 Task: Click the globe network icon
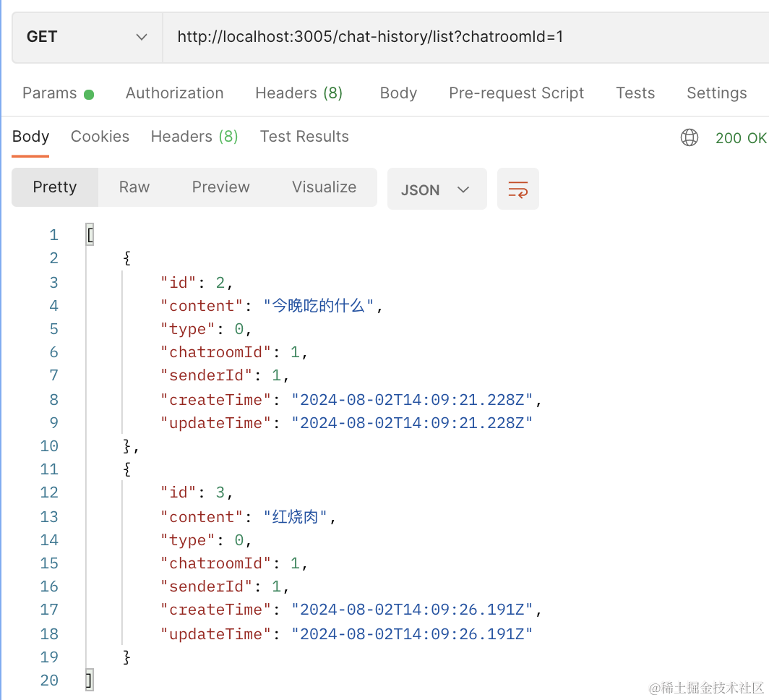[689, 137]
